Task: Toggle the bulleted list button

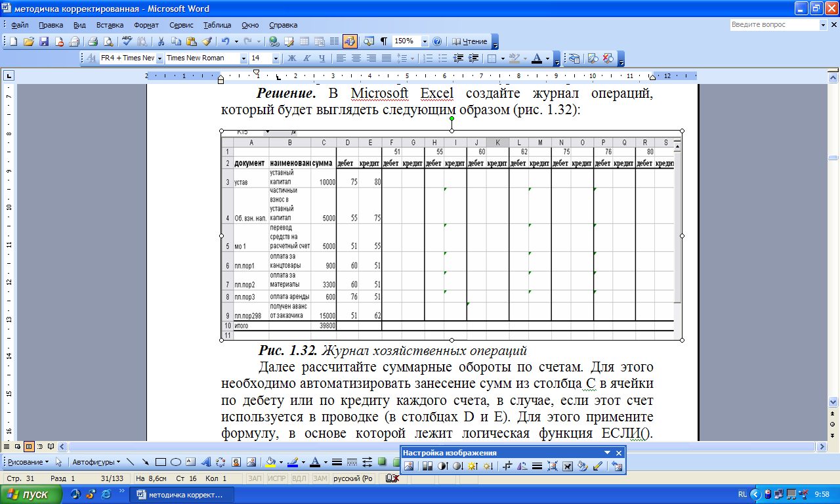Action: pyautogui.click(x=443, y=58)
